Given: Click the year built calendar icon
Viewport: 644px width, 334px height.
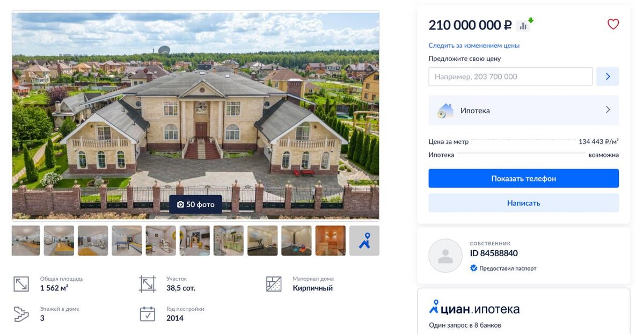Looking at the screenshot, I should click(147, 314).
